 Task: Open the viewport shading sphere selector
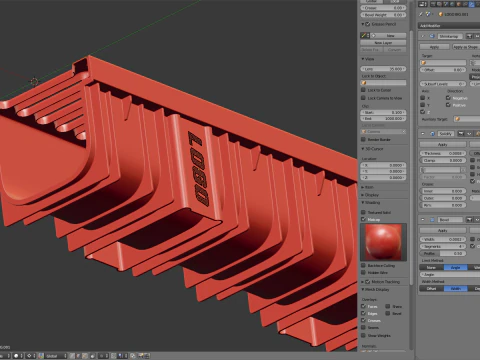pos(17,356)
